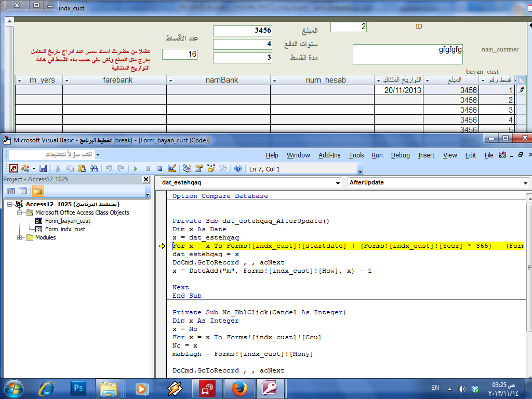Image resolution: width=532 pixels, height=399 pixels.
Task: Click the Access icon in VBA menu bar
Action: (502, 155)
